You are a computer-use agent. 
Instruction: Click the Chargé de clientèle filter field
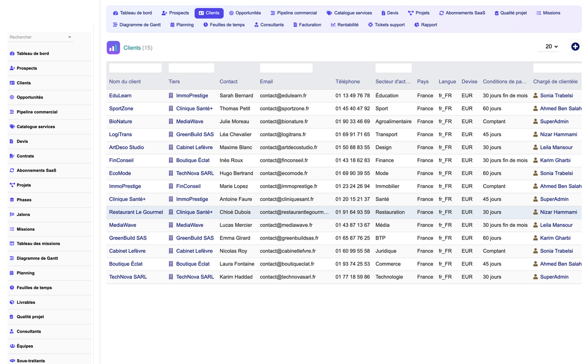click(557, 68)
